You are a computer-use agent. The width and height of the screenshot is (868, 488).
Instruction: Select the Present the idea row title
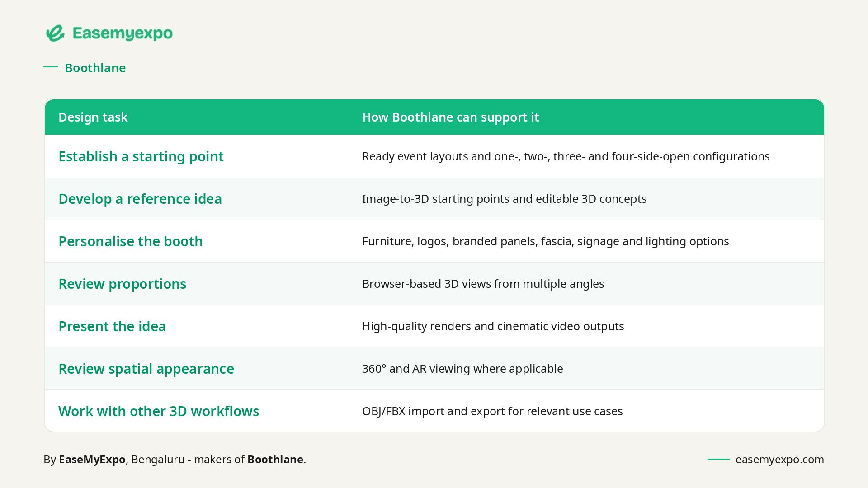pyautogui.click(x=112, y=326)
